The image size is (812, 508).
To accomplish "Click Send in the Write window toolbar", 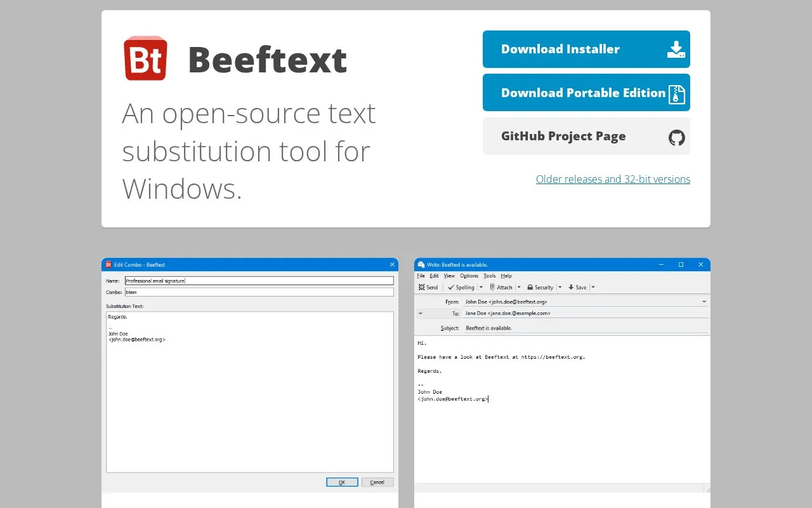I will pyautogui.click(x=428, y=287).
